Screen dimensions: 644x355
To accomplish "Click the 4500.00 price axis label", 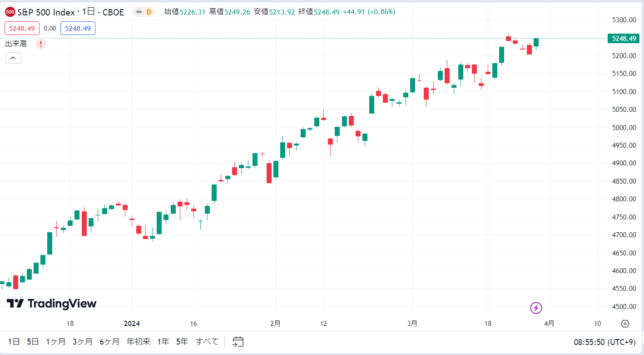I will [x=623, y=307].
